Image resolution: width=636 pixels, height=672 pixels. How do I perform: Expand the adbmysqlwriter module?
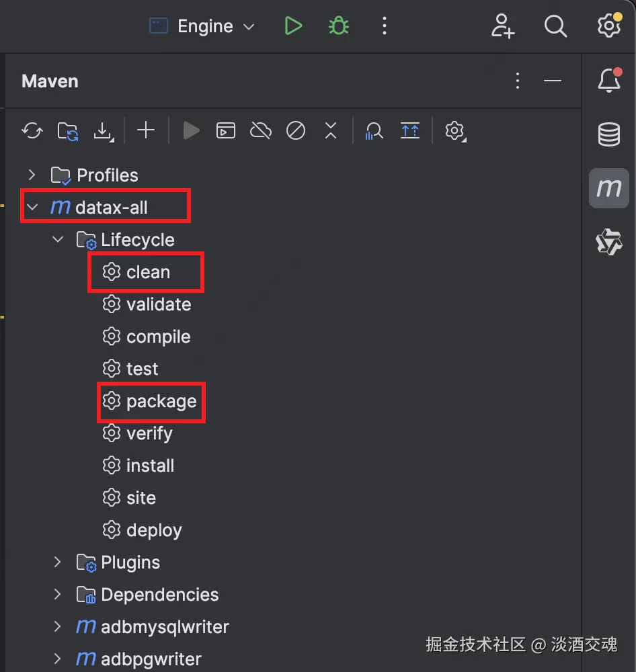[x=57, y=626]
